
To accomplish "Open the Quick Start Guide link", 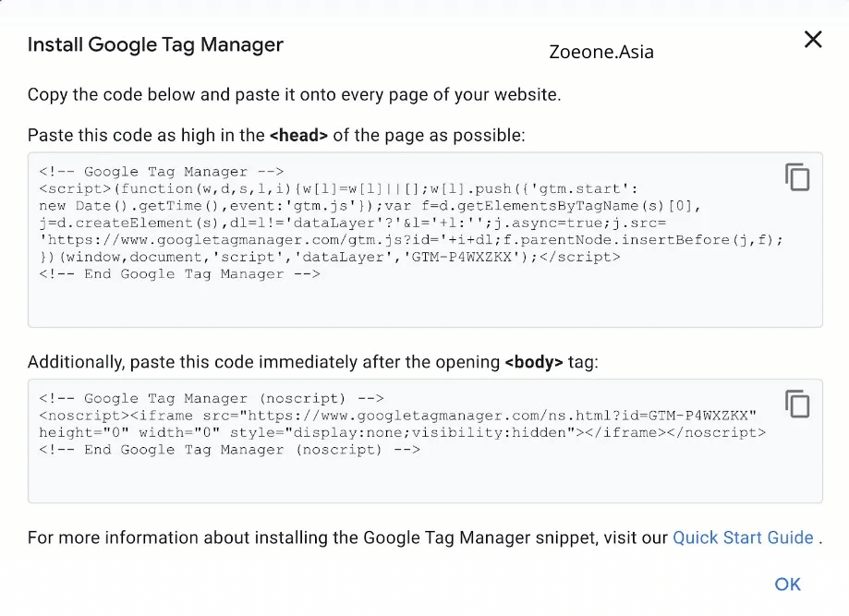I will [743, 537].
